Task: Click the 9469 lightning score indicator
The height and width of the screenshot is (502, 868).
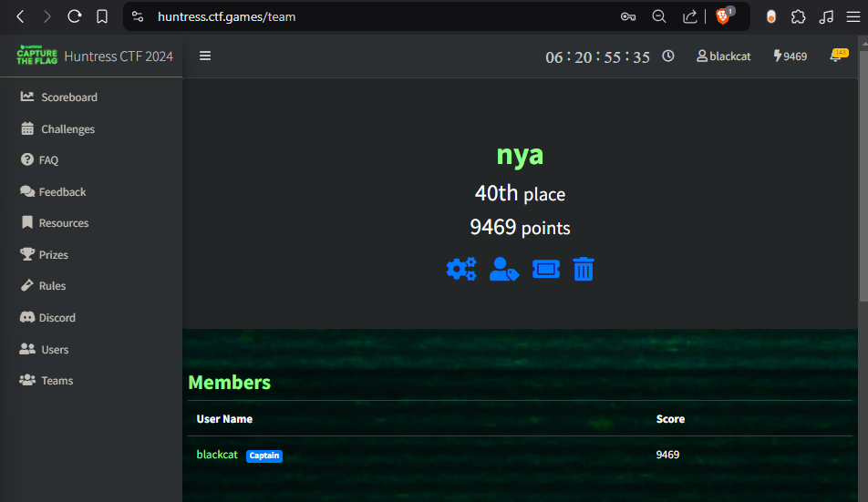Action: click(790, 56)
